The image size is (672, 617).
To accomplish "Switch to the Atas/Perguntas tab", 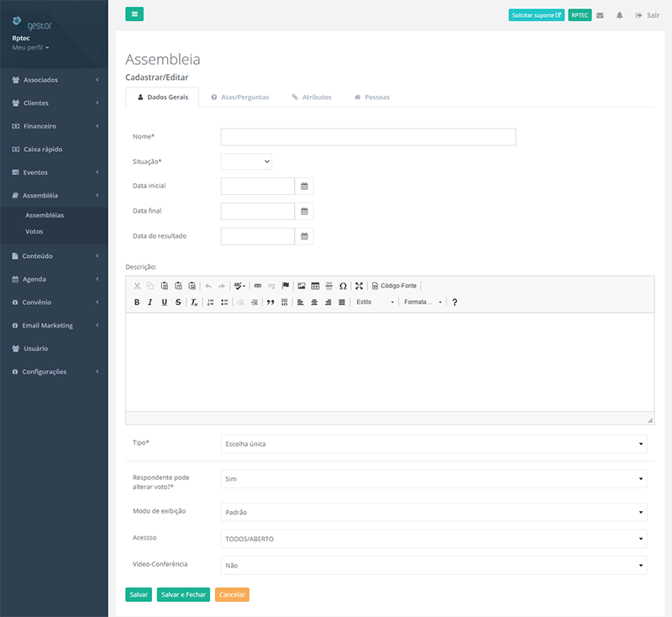I will [x=239, y=98].
